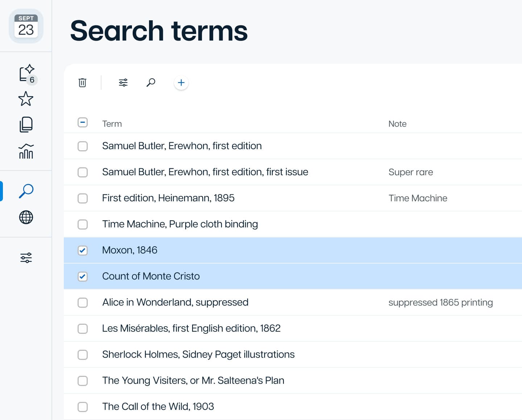Check the 'Samuel Butler, Erewhon, first edition' row checkbox
Image resolution: width=522 pixels, height=420 pixels.
pos(83,146)
